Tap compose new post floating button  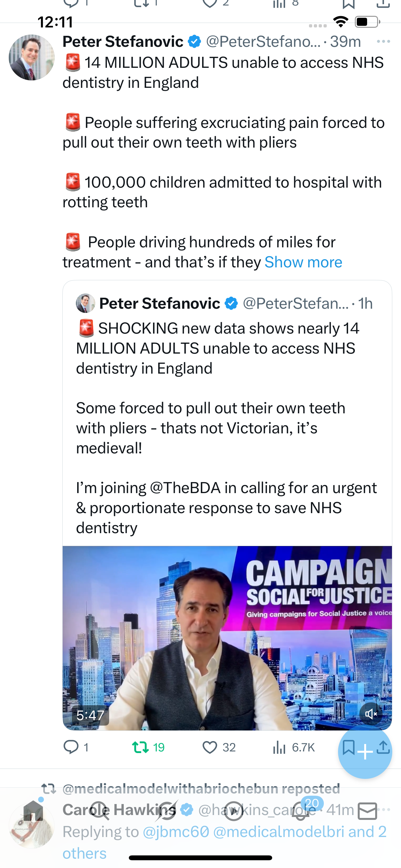pyautogui.click(x=365, y=751)
